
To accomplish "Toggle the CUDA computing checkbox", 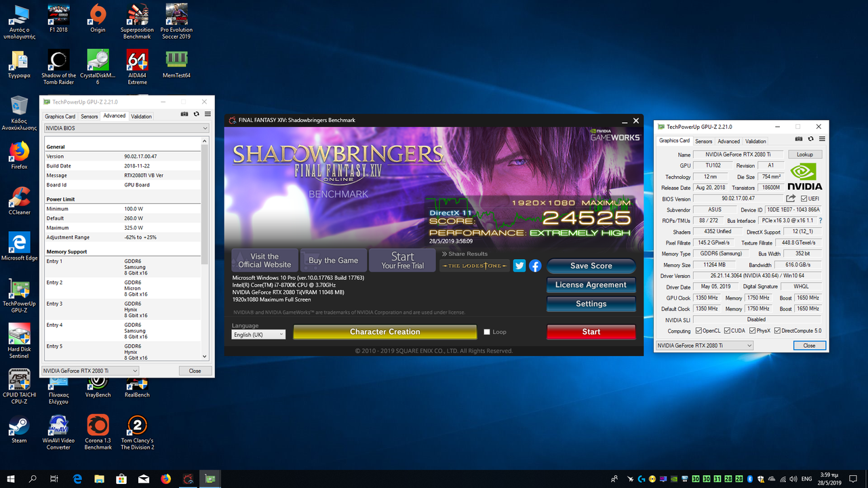I will coord(728,331).
